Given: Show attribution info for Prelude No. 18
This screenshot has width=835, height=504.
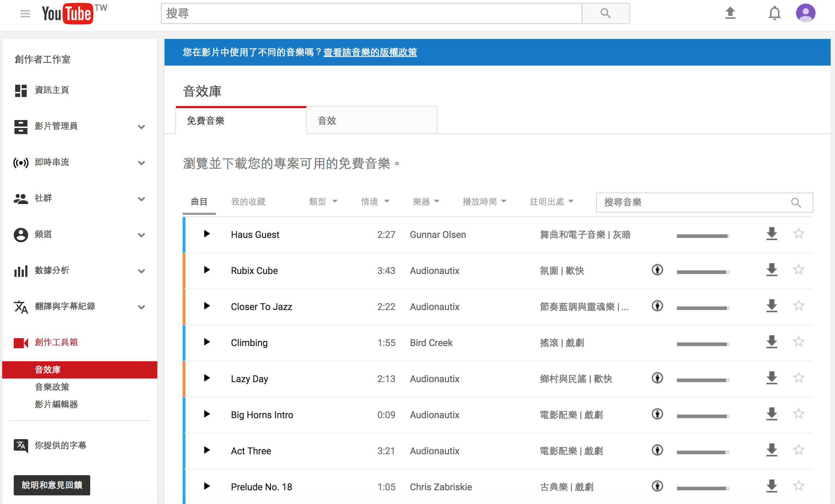Looking at the screenshot, I should (657, 486).
